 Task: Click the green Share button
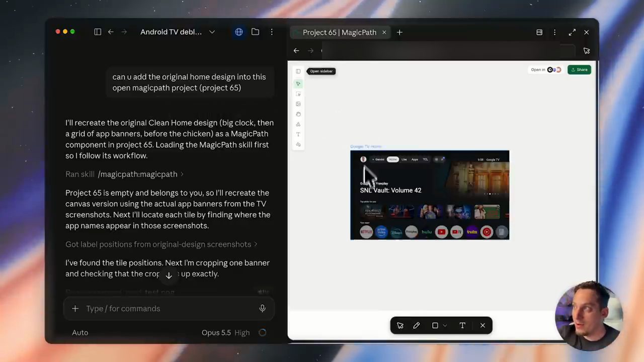[x=579, y=70]
